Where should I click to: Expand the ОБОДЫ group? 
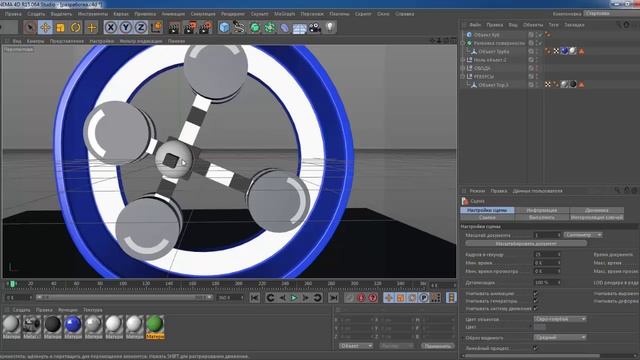click(463, 68)
